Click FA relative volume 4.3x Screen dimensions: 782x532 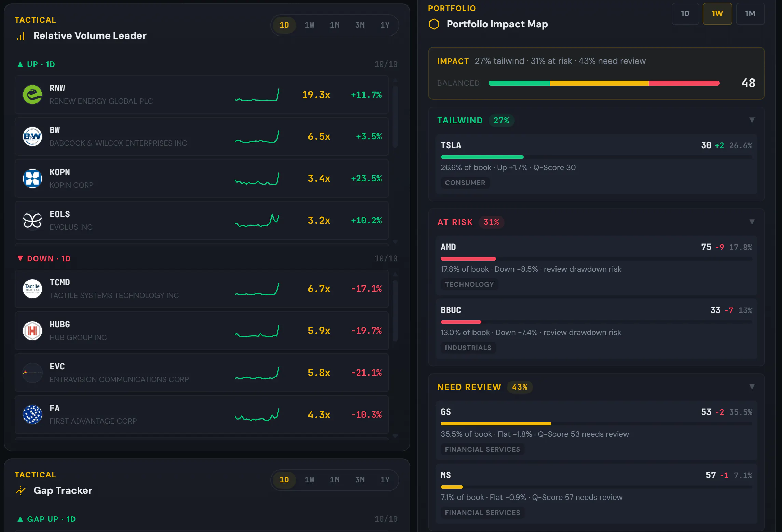319,415
